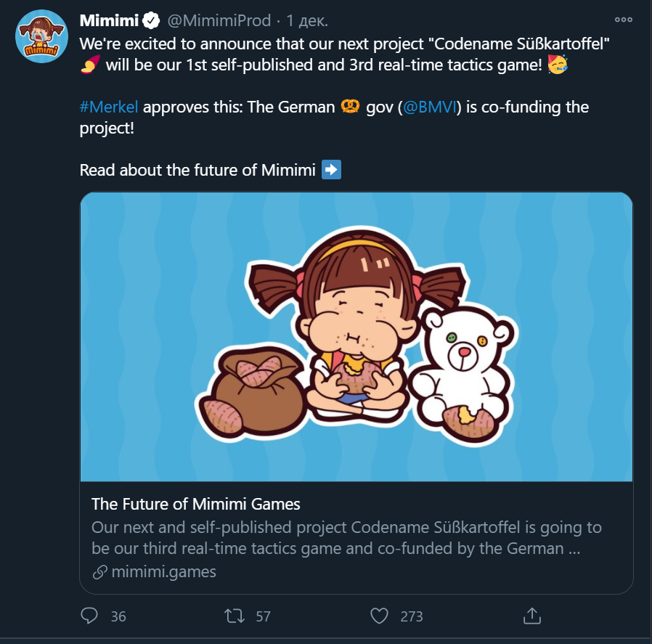Open Mimimi profile avatar
The width and height of the screenshot is (652, 644).
pyautogui.click(x=41, y=36)
